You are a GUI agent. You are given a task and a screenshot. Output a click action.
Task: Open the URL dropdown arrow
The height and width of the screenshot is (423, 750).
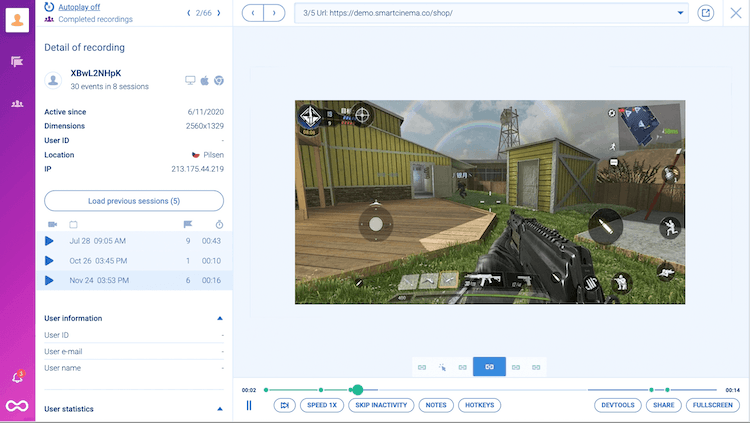[680, 13]
